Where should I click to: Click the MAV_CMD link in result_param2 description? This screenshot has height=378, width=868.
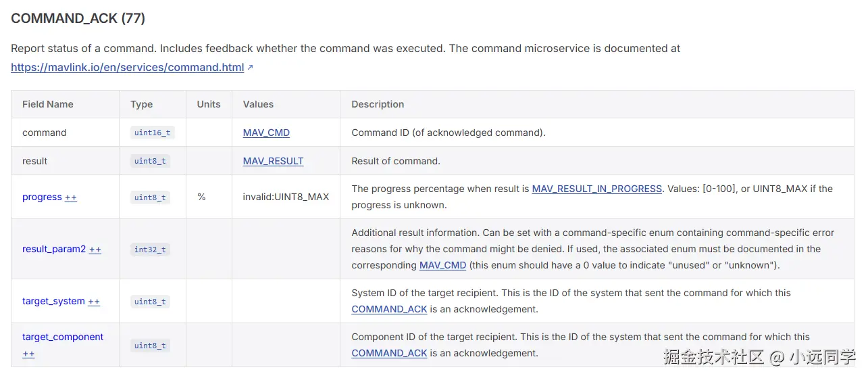pyautogui.click(x=442, y=266)
